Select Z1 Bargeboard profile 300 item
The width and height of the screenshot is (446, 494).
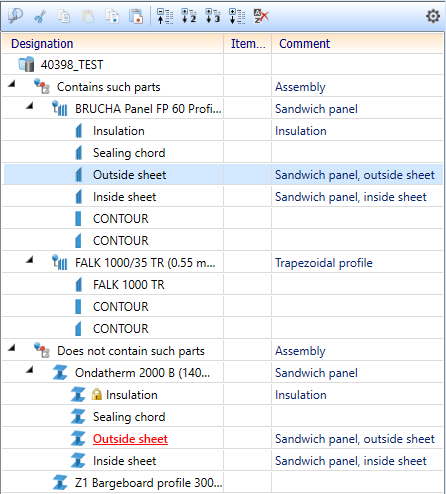pyautogui.click(x=148, y=483)
